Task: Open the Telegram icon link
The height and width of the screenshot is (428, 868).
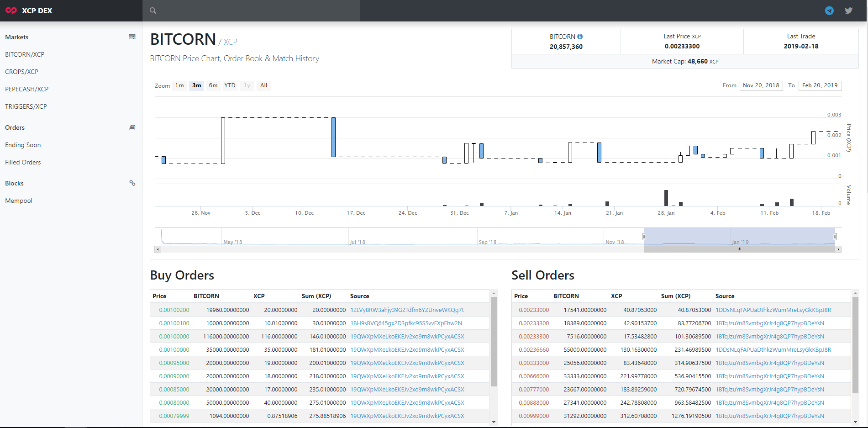Action: [829, 11]
